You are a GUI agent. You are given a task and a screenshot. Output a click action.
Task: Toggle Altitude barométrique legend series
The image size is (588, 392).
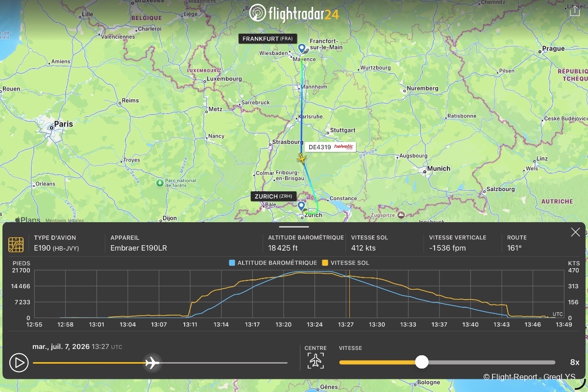[273, 263]
